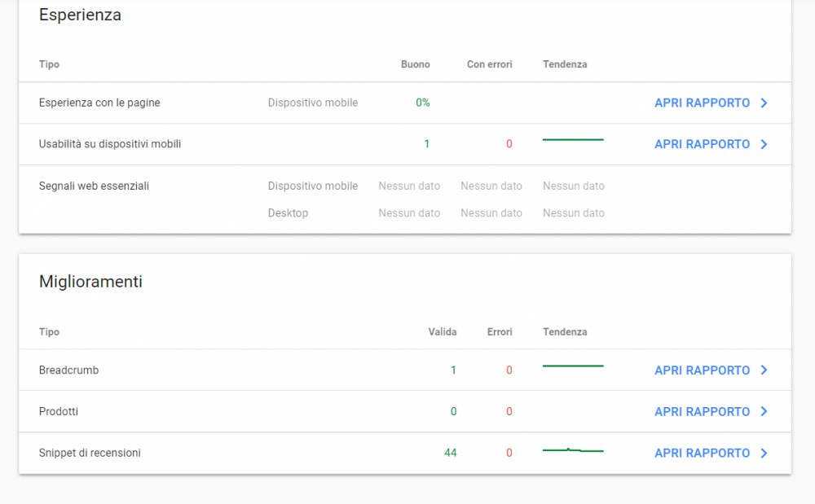
Task: Click the Miglioramenti section heading
Action: (90, 282)
